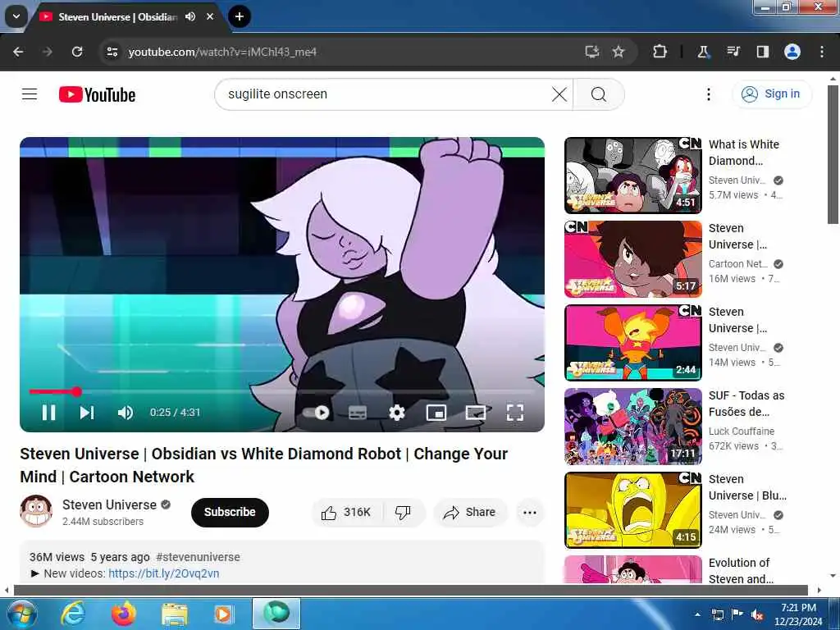Mute the player volume icon
The height and width of the screenshot is (630, 840).
click(x=126, y=413)
